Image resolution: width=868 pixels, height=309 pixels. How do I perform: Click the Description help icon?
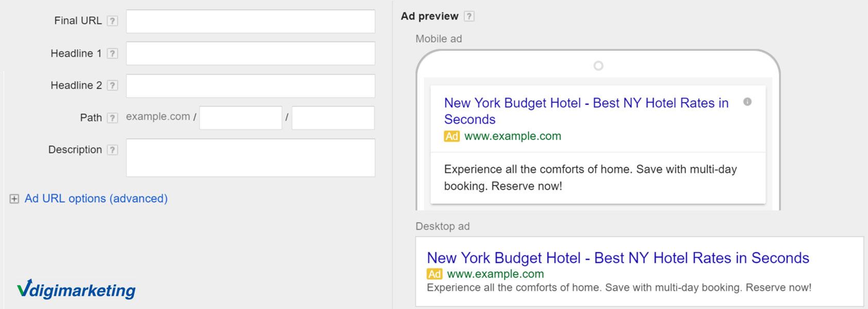pos(112,149)
